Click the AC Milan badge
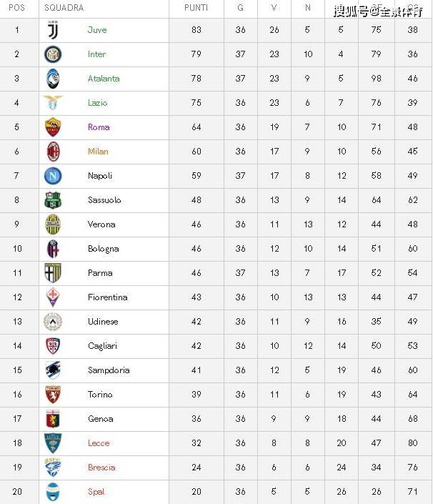Screen dimensions: 433x504 (x=53, y=152)
